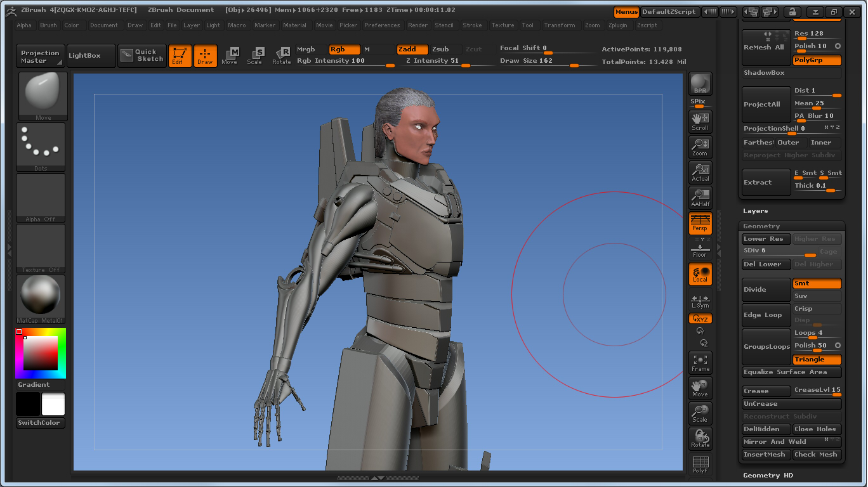Viewport: 868px width, 487px height.
Task: Select the right shelf Rotate icon
Action: [x=700, y=439]
